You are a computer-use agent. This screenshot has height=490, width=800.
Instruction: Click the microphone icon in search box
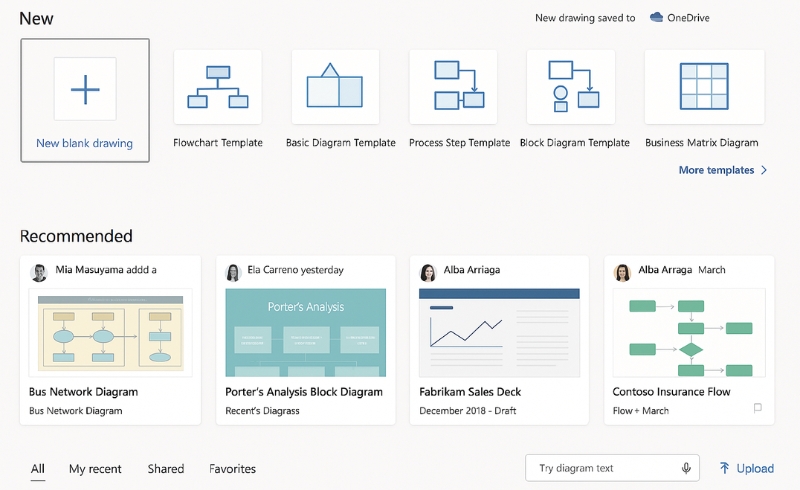click(x=686, y=468)
